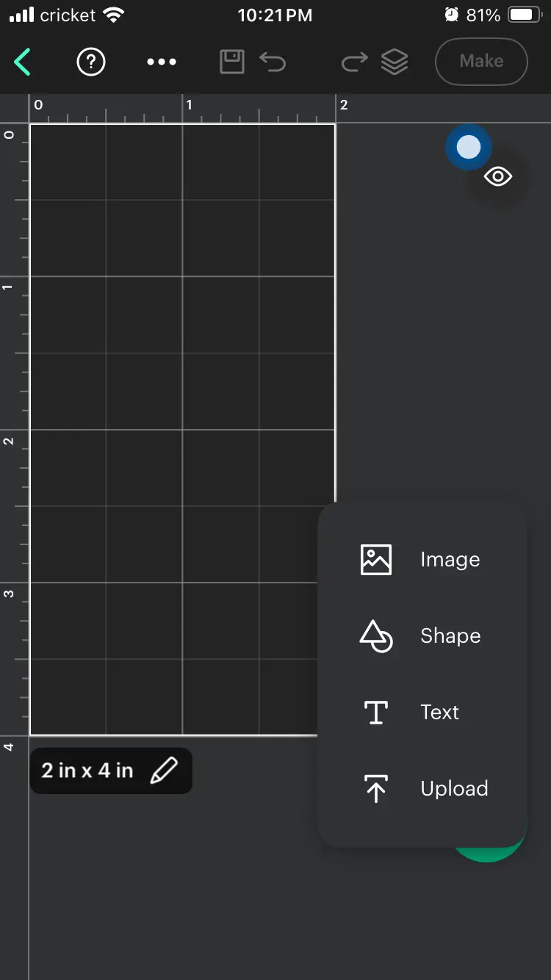Click the T icon beside Text
Viewport: 551px width, 980px height.
click(x=376, y=713)
